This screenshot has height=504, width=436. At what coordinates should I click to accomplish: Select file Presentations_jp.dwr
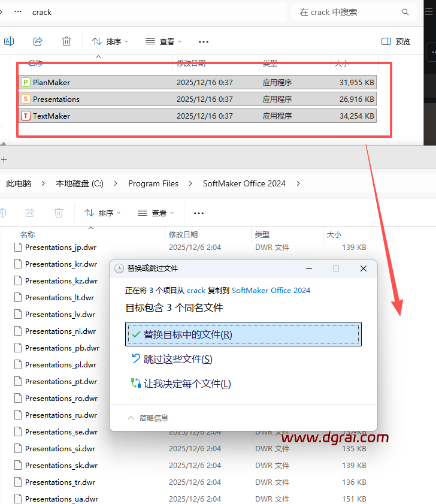click(x=60, y=247)
